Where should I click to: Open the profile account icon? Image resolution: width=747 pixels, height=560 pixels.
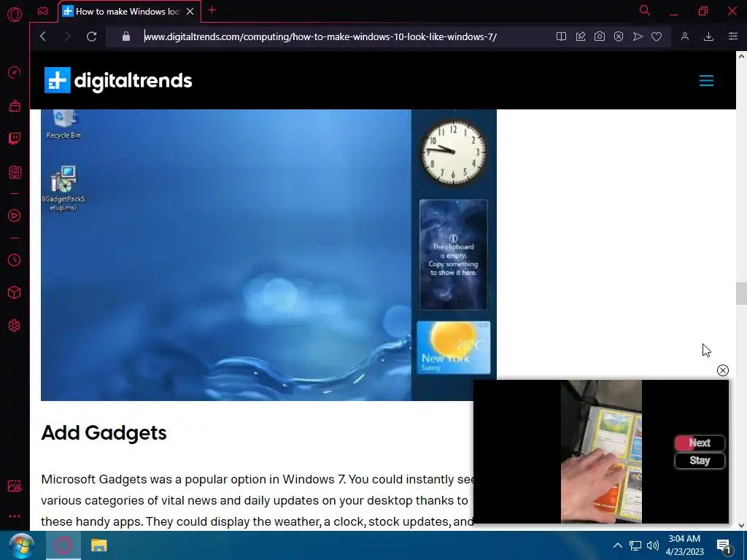click(685, 36)
